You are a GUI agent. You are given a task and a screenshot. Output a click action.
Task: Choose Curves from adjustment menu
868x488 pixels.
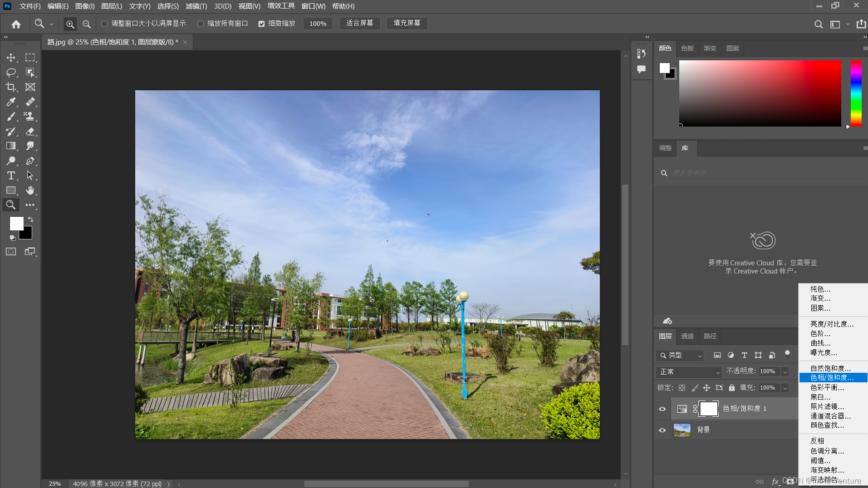pyautogui.click(x=820, y=343)
